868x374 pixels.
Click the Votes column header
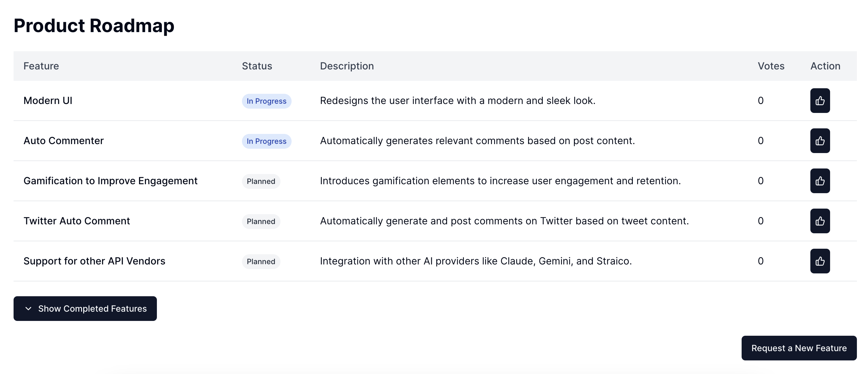point(771,66)
